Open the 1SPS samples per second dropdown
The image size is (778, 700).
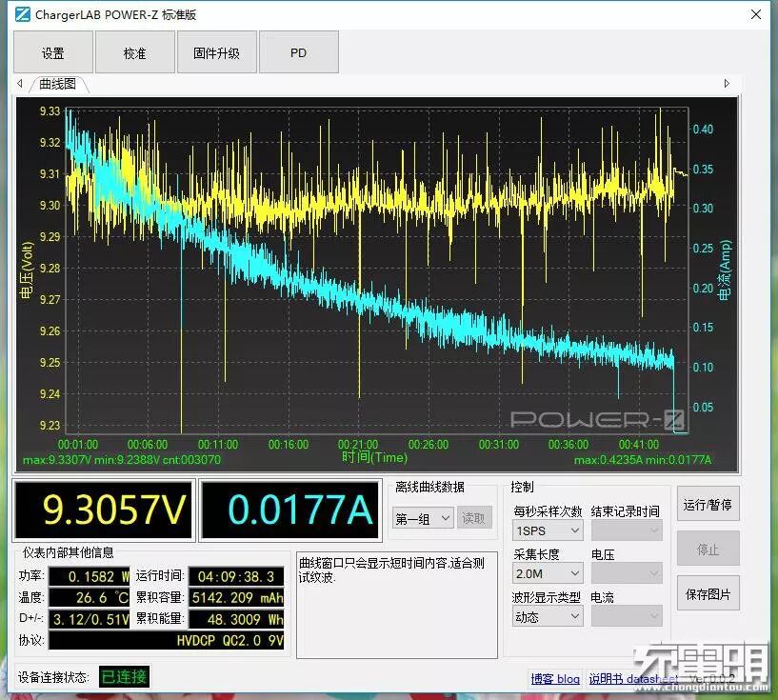(548, 530)
